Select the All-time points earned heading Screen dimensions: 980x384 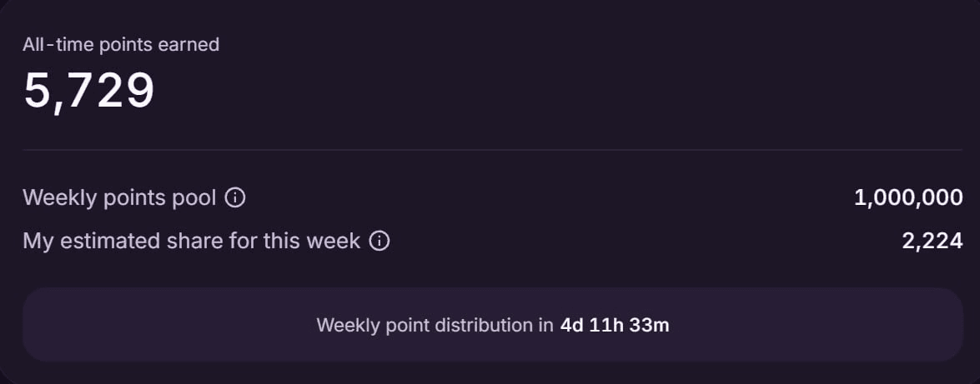[121, 44]
